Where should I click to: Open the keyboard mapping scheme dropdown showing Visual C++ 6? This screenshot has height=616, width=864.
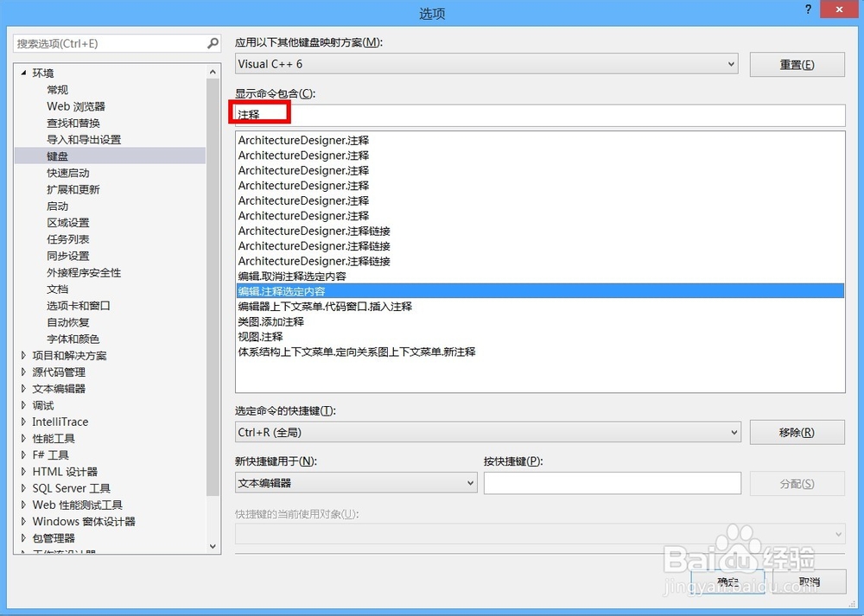pyautogui.click(x=486, y=64)
